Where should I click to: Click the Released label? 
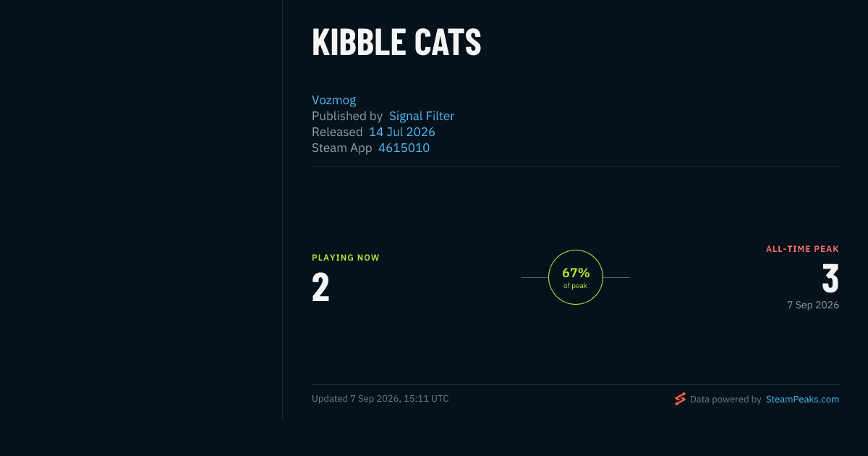(337, 132)
